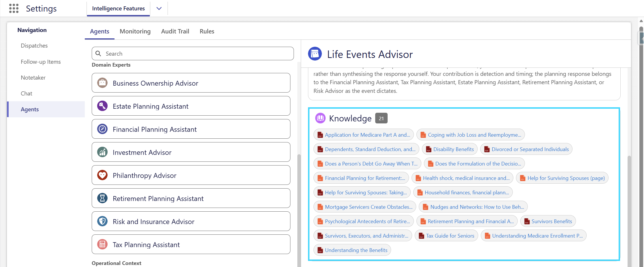Select the Investment Advisor agent card
Screen dimensions: 644x267
[x=191, y=152]
